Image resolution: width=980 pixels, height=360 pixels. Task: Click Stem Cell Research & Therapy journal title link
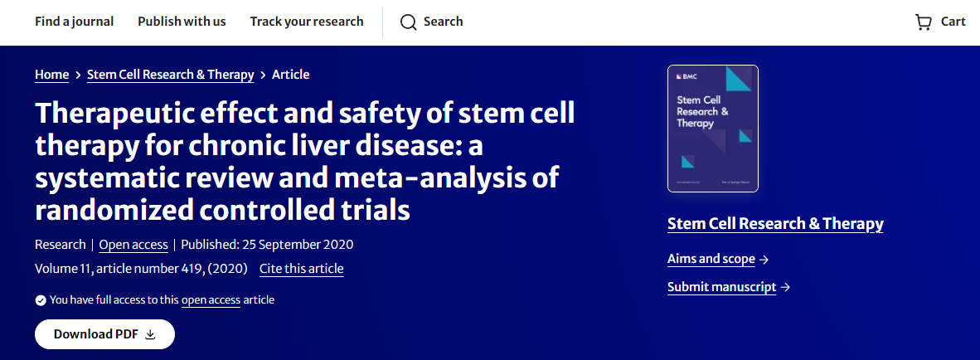(x=775, y=224)
